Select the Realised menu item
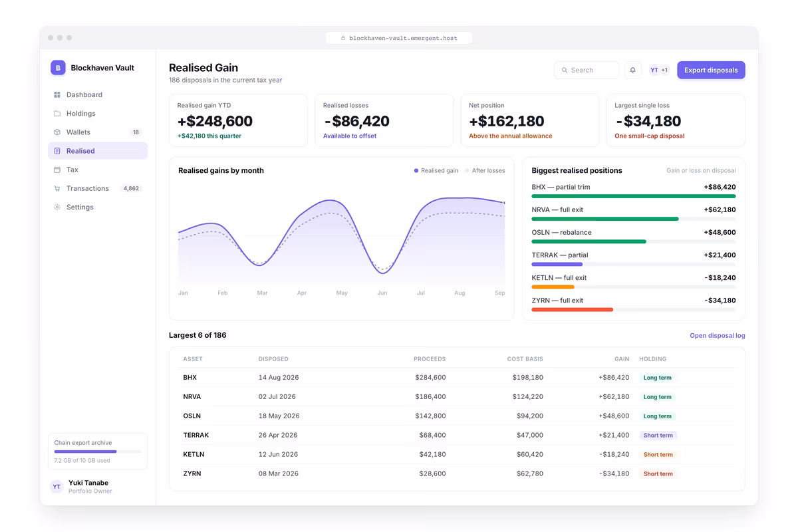Screen dimensions: 798x532 point(98,151)
